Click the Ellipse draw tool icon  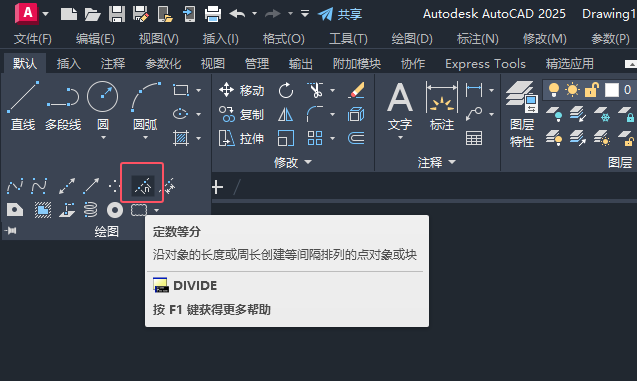pyautogui.click(x=181, y=114)
